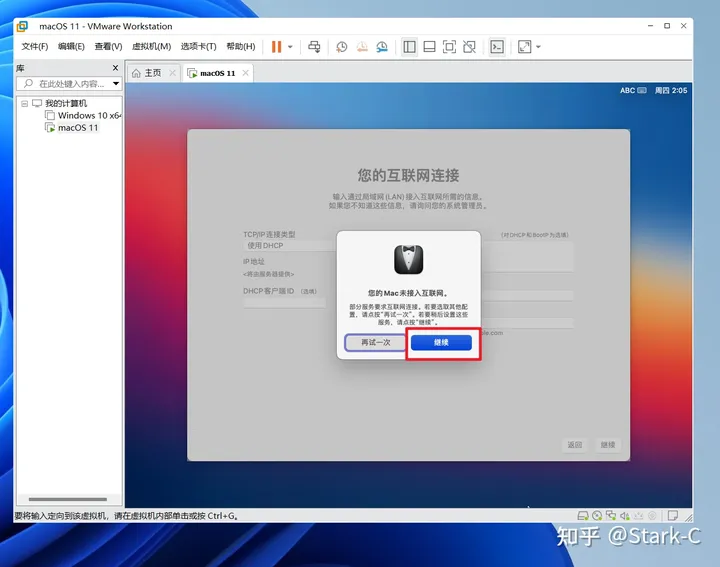This screenshot has height=567, width=720.
Task: Select 我的计算机 in the library
Action: [66, 103]
